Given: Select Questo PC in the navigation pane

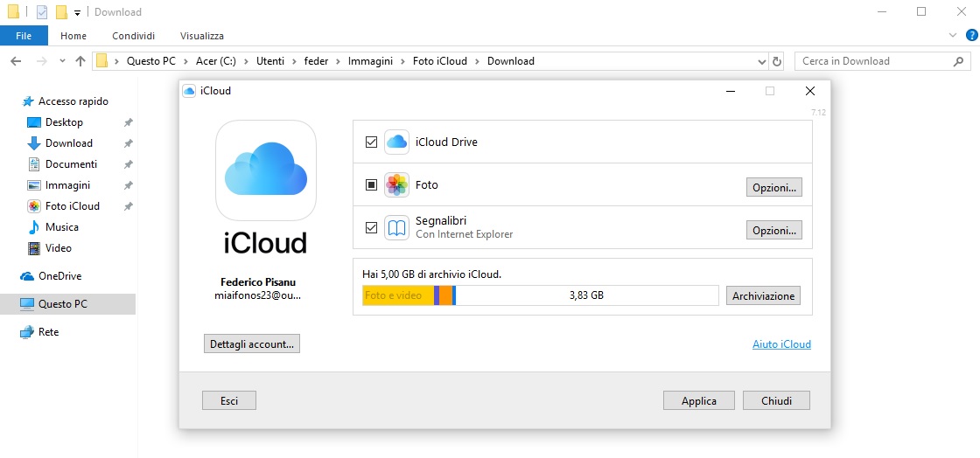Looking at the screenshot, I should click(x=62, y=304).
